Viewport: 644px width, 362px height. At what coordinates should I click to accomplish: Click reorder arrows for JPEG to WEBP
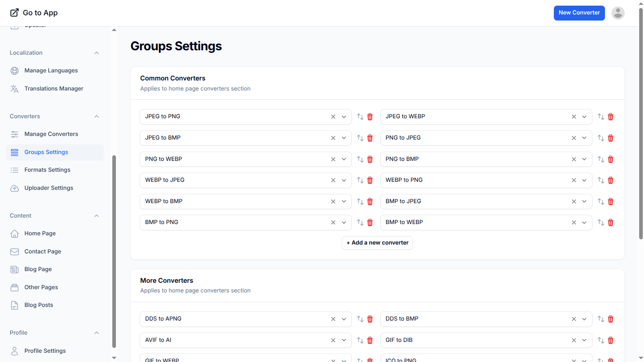[x=601, y=117]
